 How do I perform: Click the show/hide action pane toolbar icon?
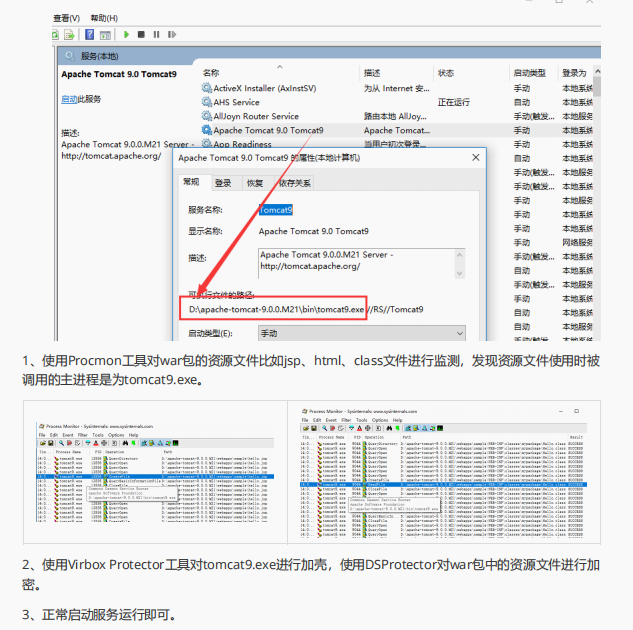[105, 35]
